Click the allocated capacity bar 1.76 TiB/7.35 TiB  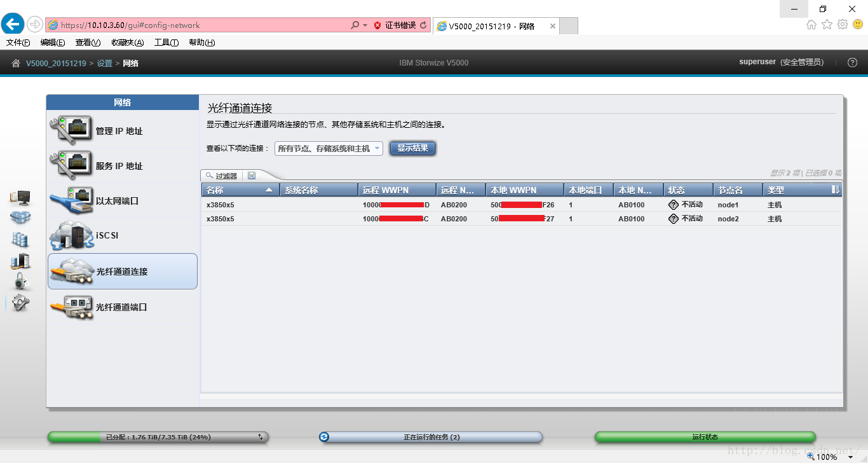click(158, 437)
